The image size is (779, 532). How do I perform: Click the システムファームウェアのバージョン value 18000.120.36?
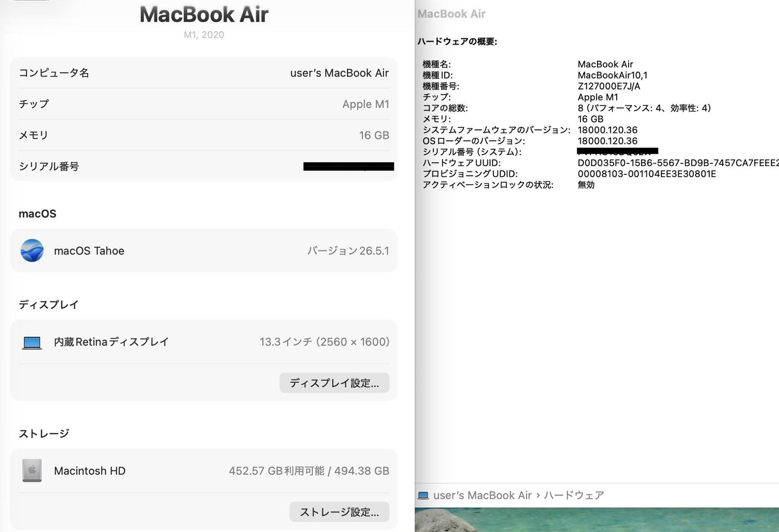tap(608, 130)
